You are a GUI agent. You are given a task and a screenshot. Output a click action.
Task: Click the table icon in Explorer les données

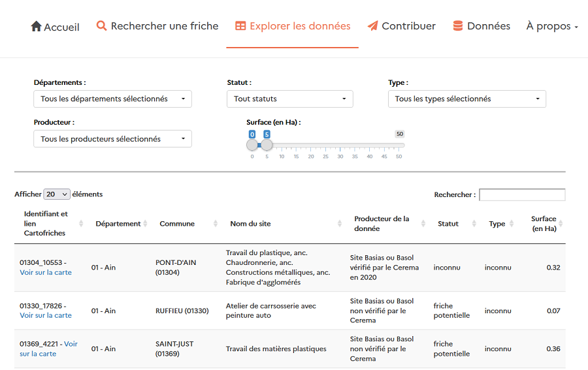point(240,26)
